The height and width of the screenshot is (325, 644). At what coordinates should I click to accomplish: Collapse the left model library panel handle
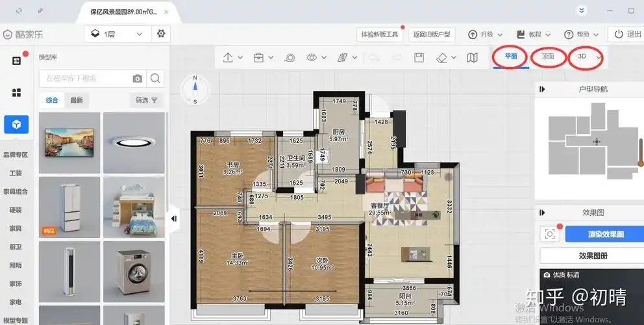click(174, 219)
